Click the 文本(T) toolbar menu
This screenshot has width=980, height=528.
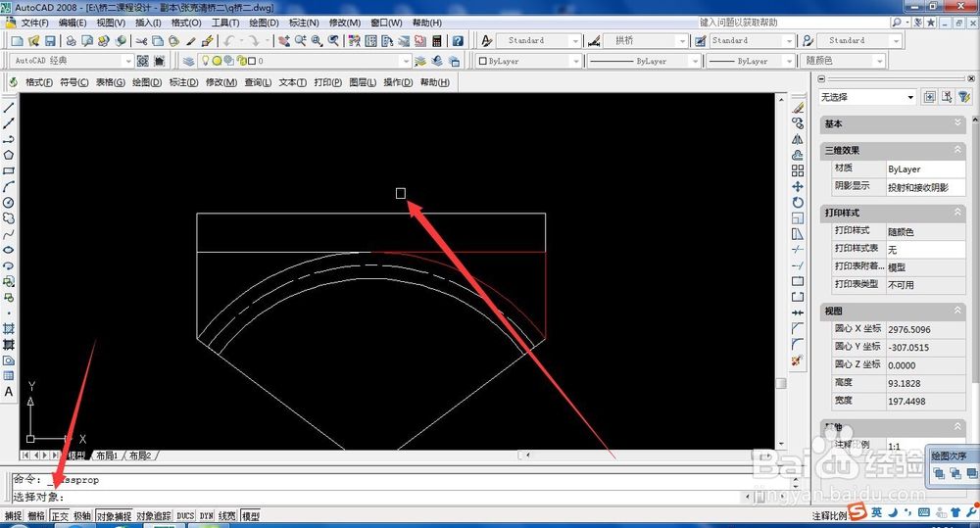(292, 82)
